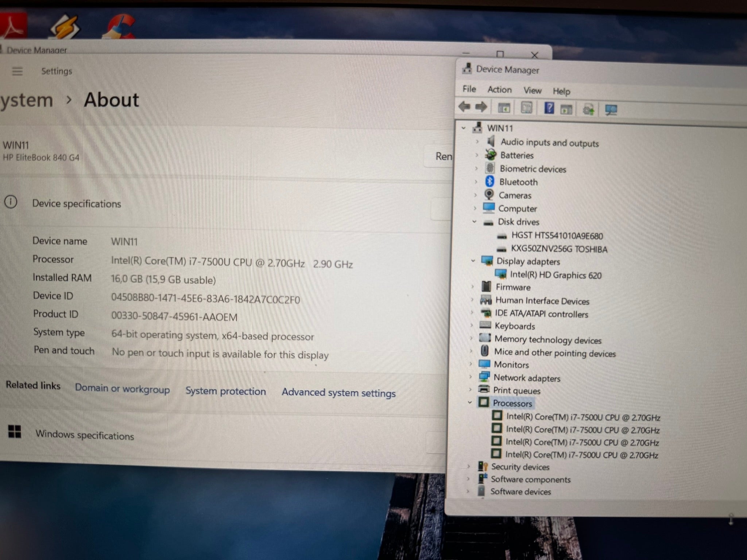Click the Device specifications section header
Viewport: 747px width, 560px height.
[x=76, y=203]
